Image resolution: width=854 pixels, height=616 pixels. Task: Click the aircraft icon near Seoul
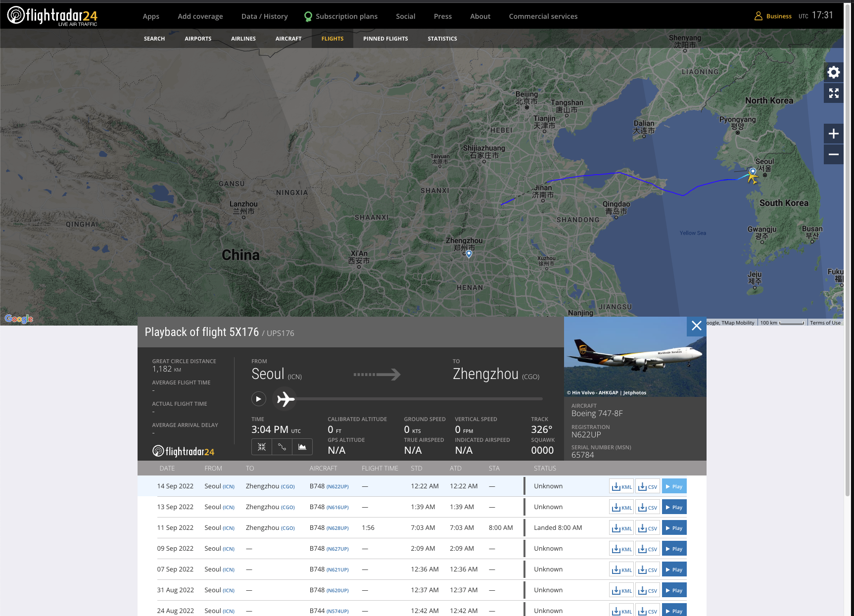[752, 177]
